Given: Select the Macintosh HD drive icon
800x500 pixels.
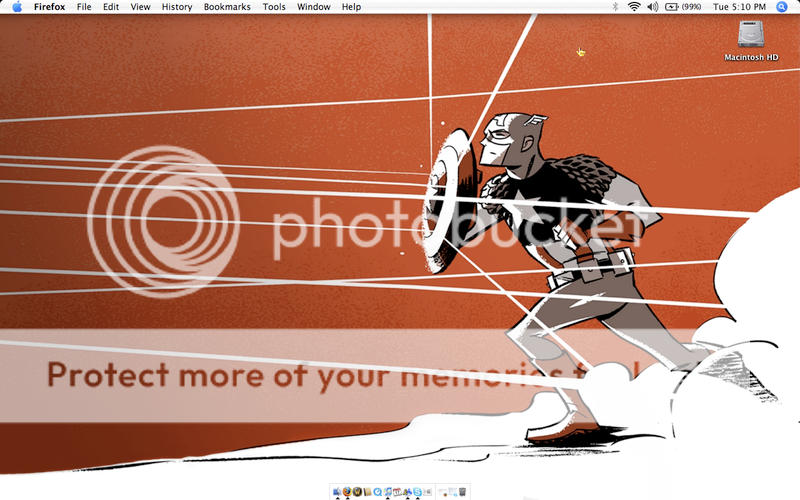Looking at the screenshot, I should [751, 36].
